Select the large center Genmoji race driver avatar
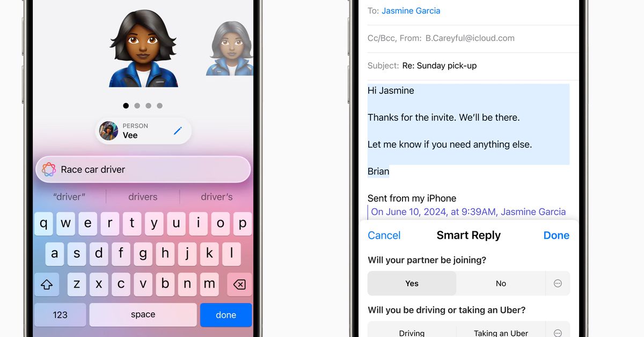The image size is (644, 337). coord(143,48)
